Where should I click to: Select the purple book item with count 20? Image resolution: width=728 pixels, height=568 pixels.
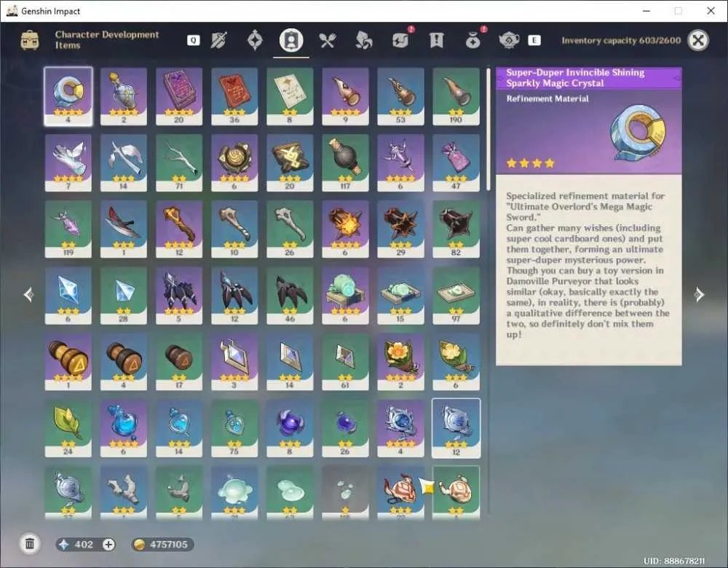(x=179, y=97)
